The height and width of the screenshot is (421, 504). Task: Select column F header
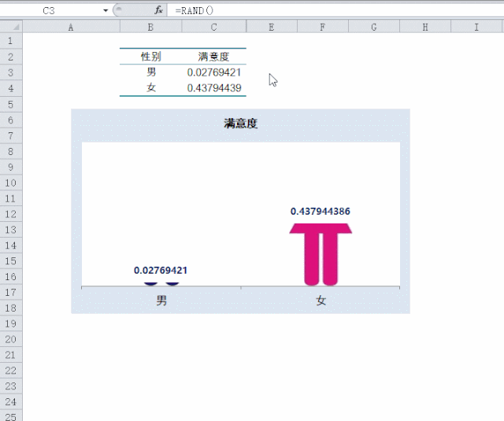(323, 28)
